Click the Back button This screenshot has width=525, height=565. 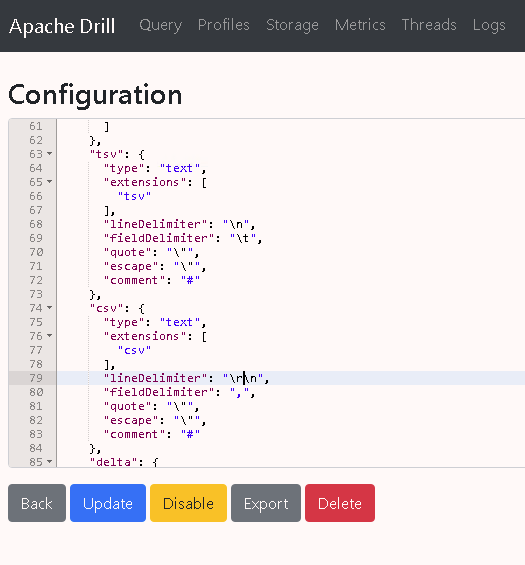[37, 503]
